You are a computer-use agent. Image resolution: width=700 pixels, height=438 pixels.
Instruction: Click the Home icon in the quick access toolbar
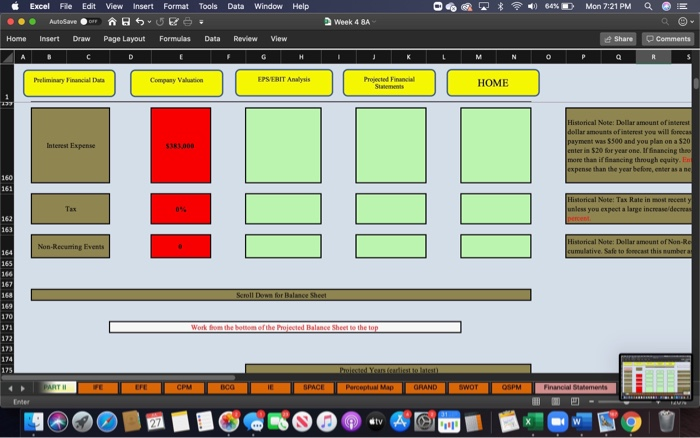click(x=112, y=21)
